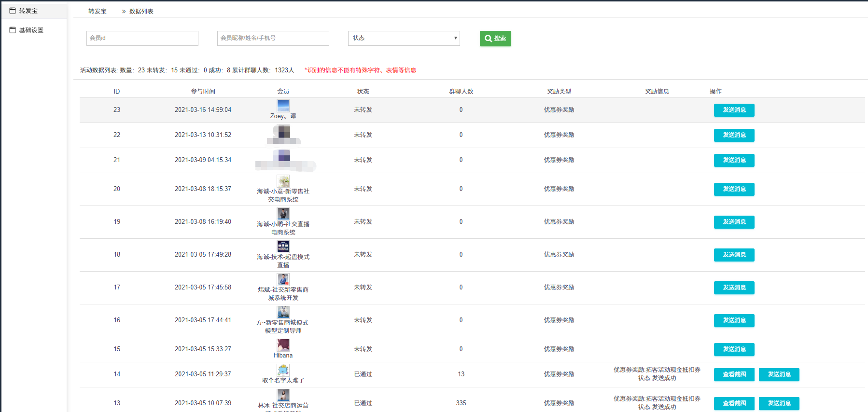Click timestamp 2021-03-16 14:59:04
Screen dimensions: 868x412
tap(203, 110)
